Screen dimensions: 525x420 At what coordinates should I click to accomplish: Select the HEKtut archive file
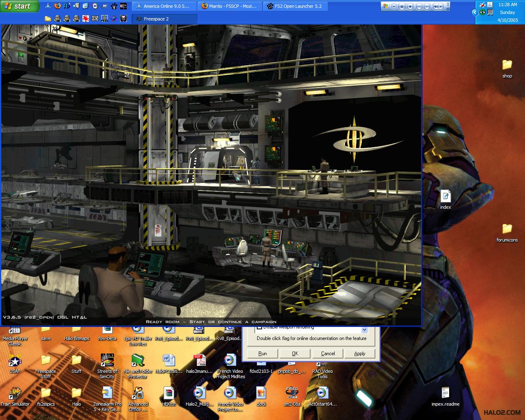(x=169, y=397)
